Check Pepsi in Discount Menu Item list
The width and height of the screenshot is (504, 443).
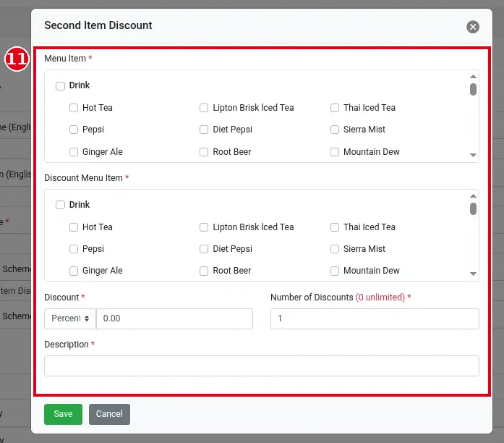74,249
